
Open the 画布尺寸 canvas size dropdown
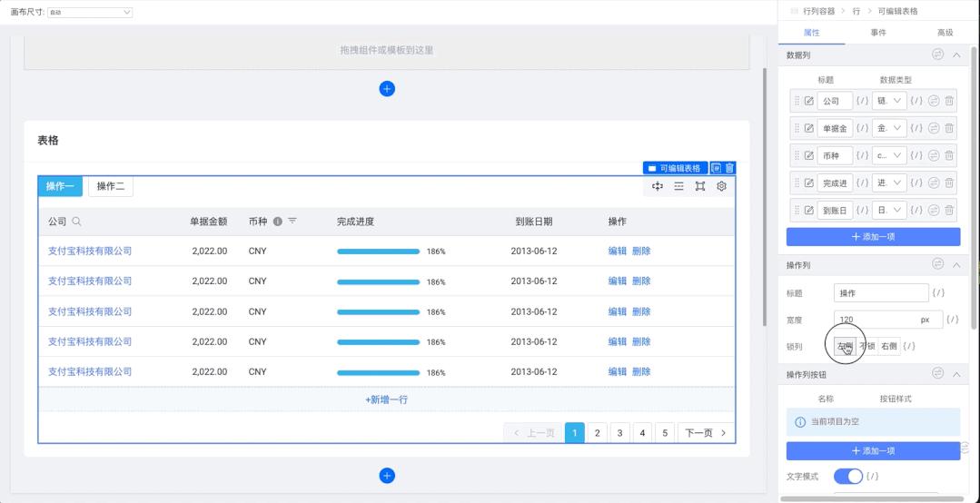(x=103, y=12)
